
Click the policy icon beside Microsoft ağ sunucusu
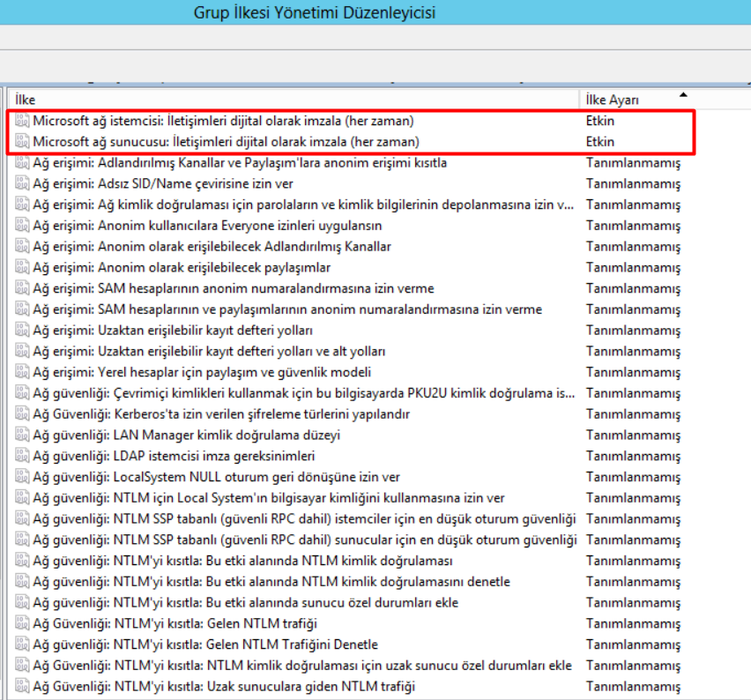coord(22,141)
